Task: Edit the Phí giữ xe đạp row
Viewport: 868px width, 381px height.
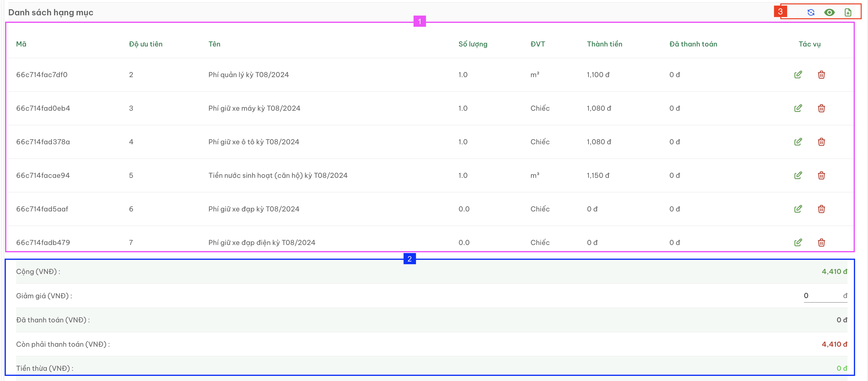Action: (798, 209)
